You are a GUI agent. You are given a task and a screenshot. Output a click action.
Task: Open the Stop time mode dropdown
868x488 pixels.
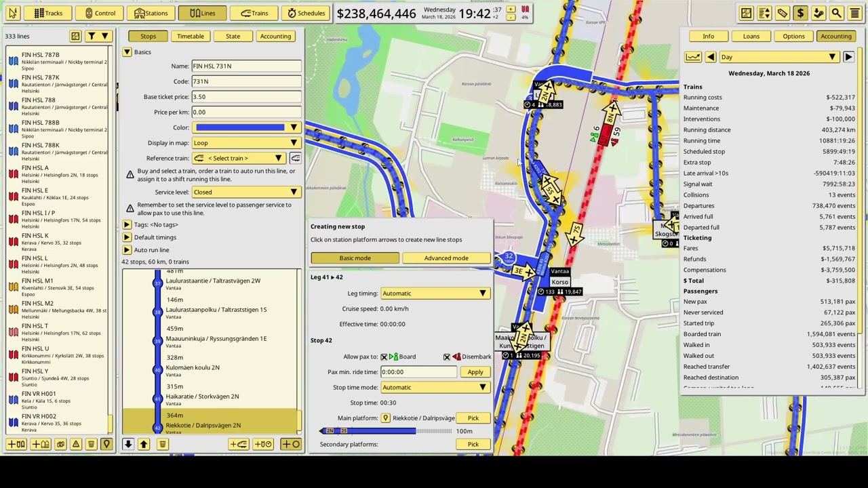pos(435,388)
